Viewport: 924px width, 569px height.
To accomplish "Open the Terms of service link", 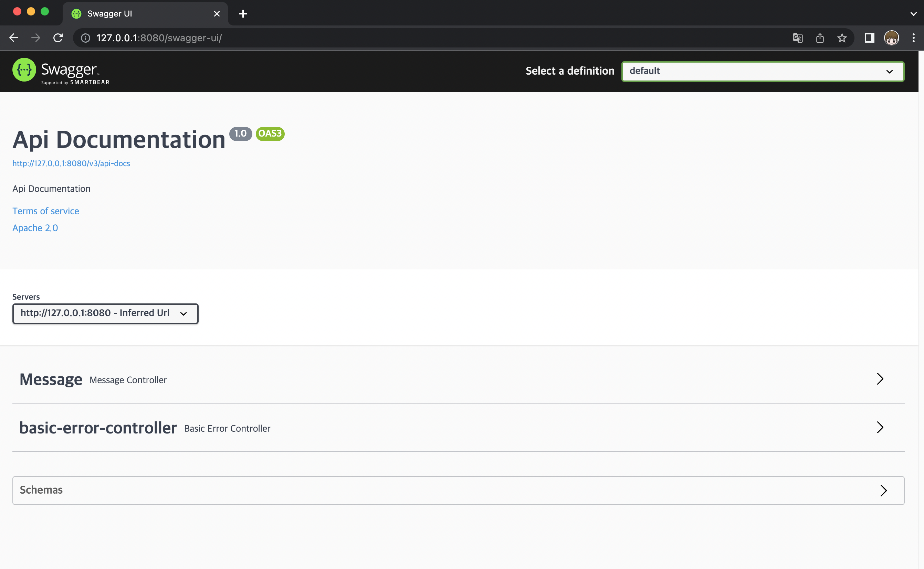I will (x=45, y=211).
